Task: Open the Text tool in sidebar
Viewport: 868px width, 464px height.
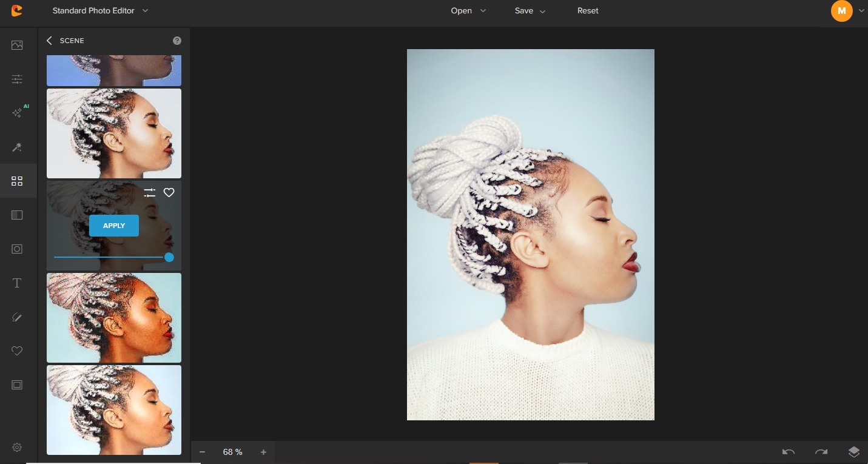Action: click(x=17, y=283)
